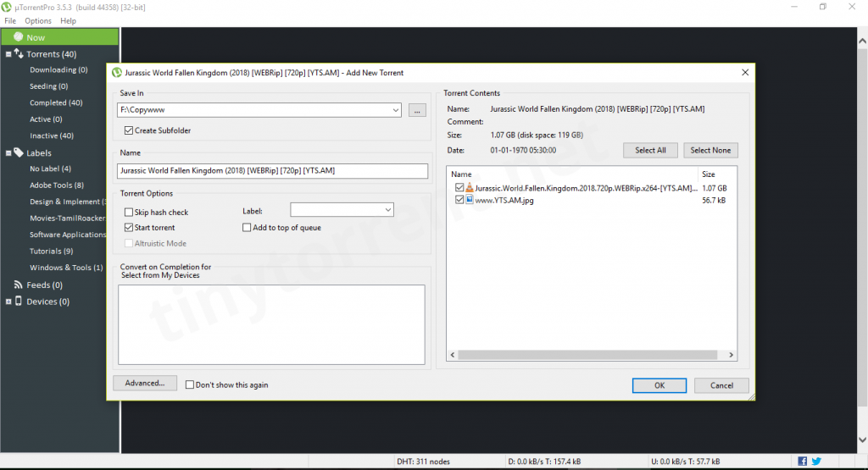Viewport: 868px width, 470px height.
Task: Collapse the Labels tree node
Action: [x=8, y=153]
